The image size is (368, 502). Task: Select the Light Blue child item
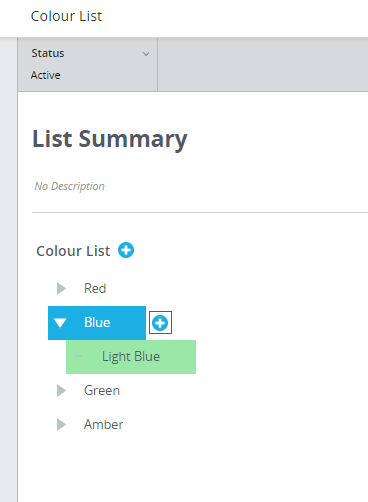131,357
